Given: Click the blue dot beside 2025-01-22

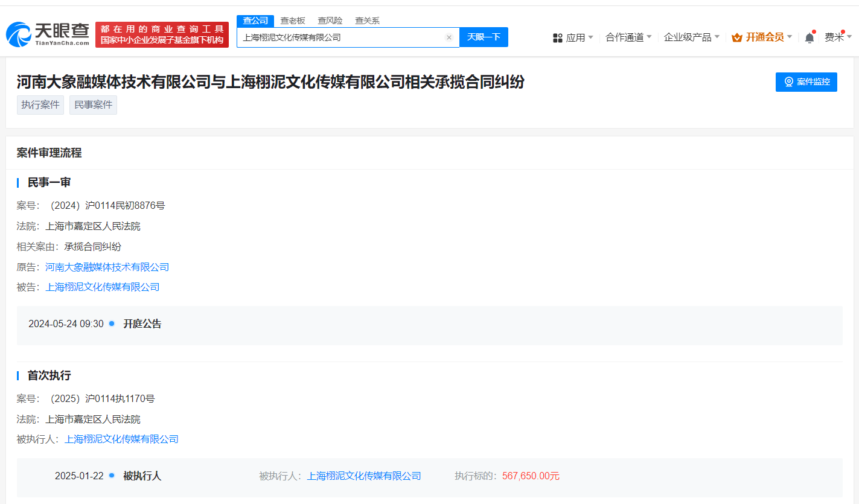Looking at the screenshot, I should [x=112, y=476].
